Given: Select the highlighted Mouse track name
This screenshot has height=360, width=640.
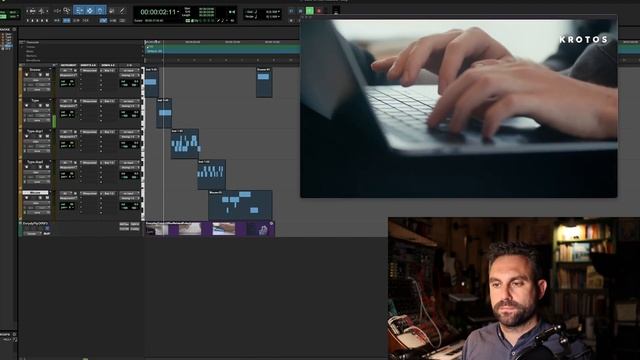Looking at the screenshot, I should click(36, 193).
